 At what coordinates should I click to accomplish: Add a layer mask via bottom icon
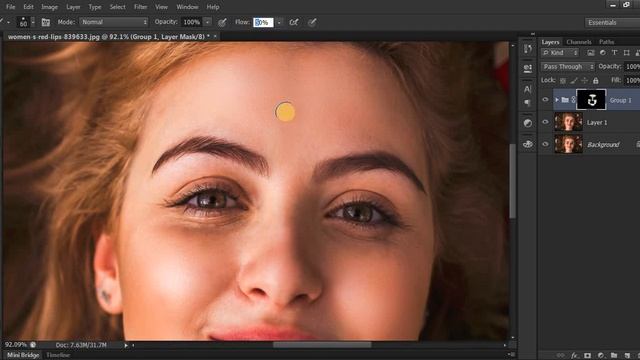(587, 356)
